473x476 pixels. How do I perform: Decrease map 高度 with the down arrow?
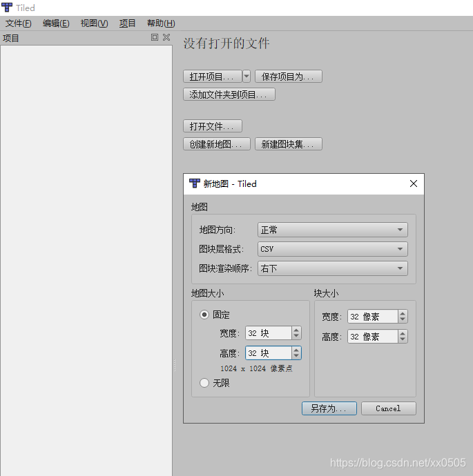296,356
